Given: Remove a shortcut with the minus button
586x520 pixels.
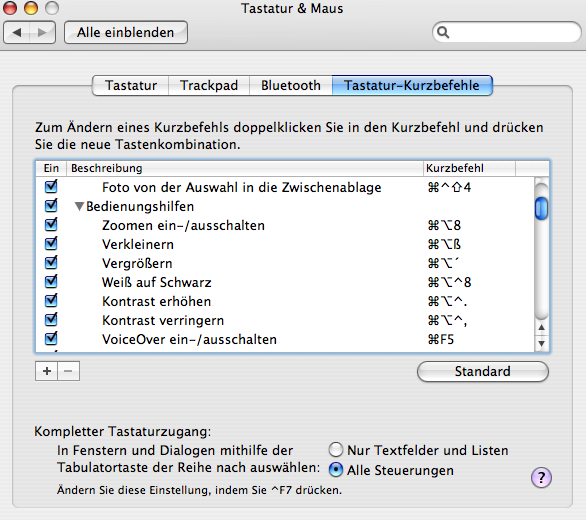Looking at the screenshot, I should pos(68,371).
